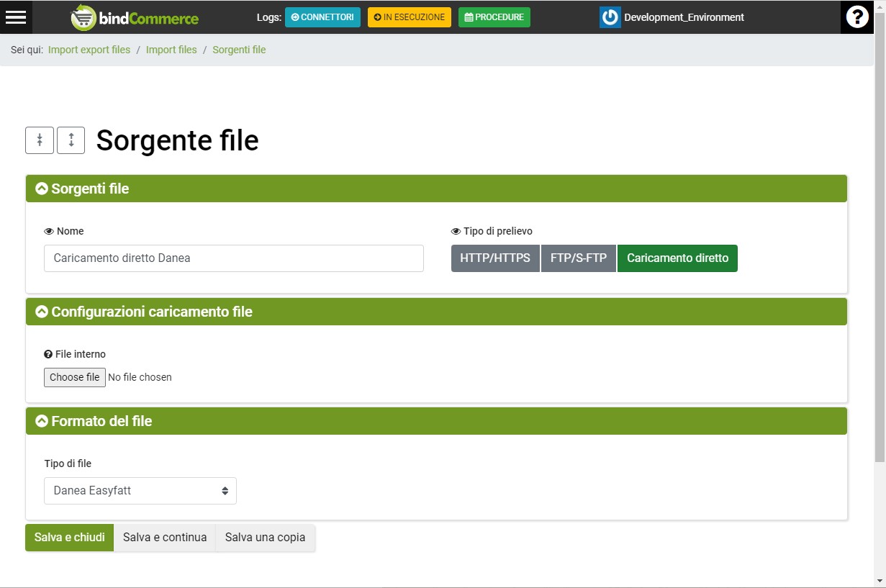Collapse Configurazioni caricamento file section
This screenshot has width=886, height=588.
42,312
